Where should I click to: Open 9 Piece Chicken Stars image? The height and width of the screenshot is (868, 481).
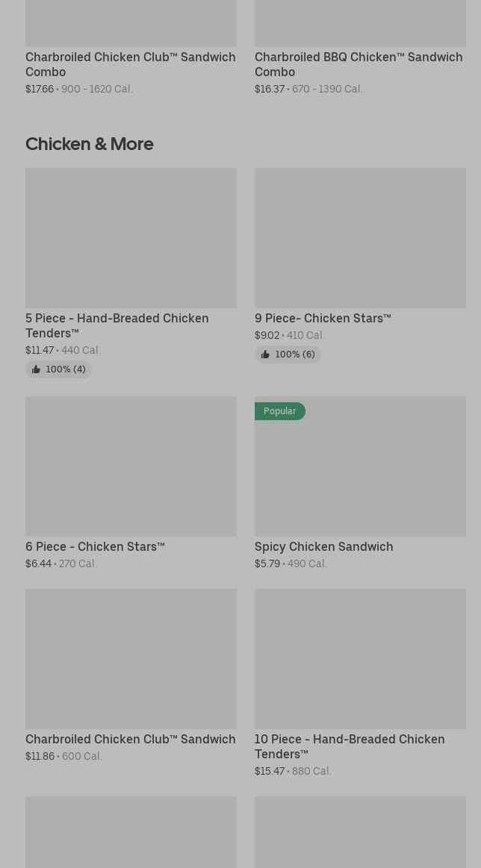pyautogui.click(x=360, y=238)
